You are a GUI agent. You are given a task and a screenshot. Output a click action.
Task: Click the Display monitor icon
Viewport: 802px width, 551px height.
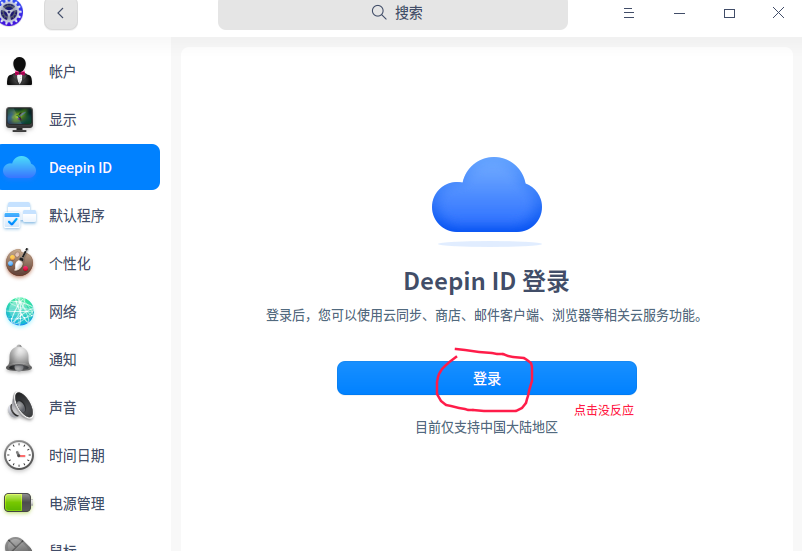pos(19,119)
